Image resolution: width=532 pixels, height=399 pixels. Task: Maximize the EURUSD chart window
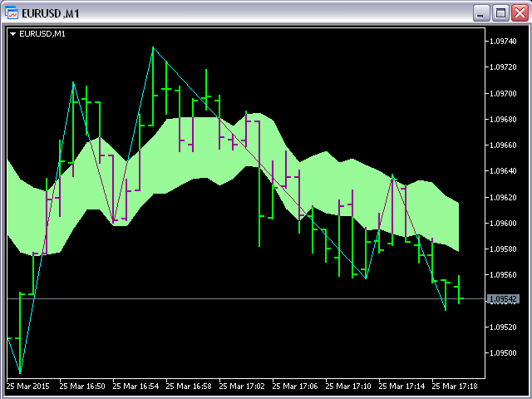[x=500, y=12]
